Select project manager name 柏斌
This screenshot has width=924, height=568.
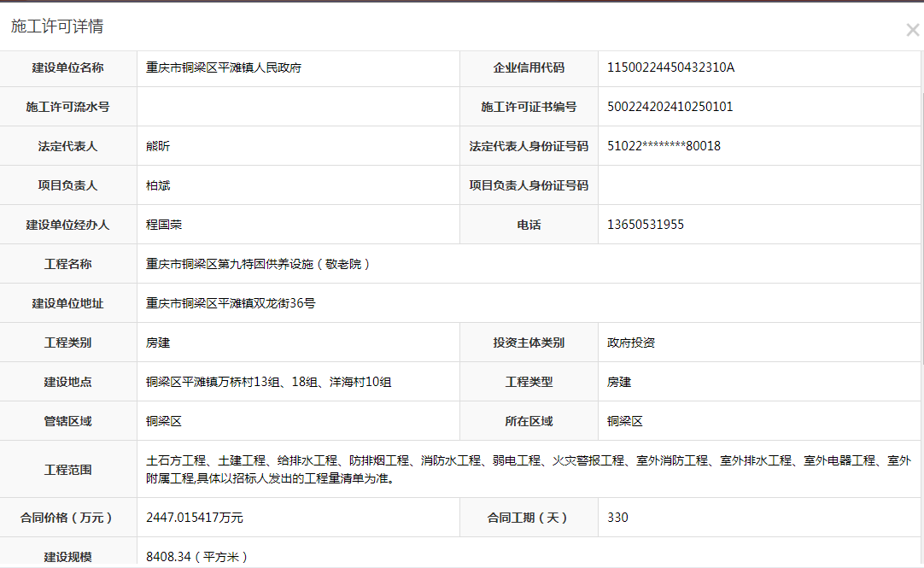[x=158, y=185]
